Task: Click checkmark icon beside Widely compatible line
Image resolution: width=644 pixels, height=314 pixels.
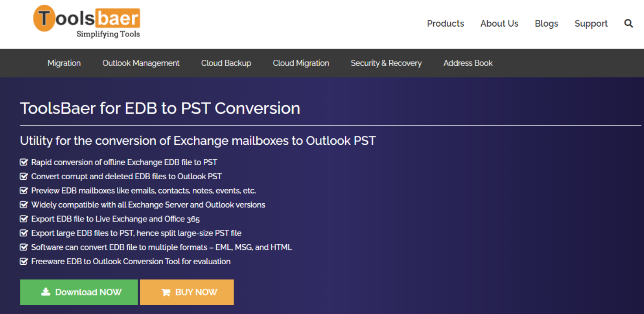Action: [x=24, y=205]
